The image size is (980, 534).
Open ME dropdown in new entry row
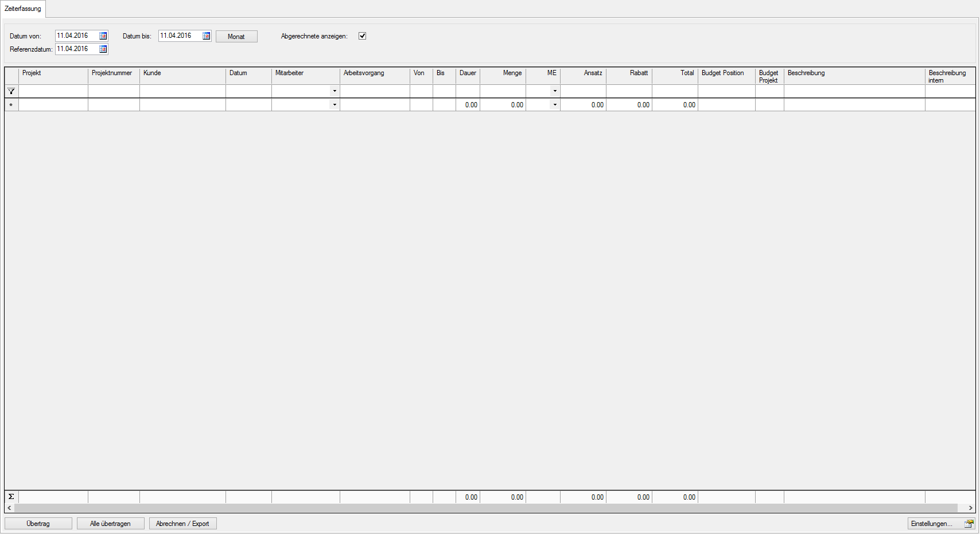pos(555,105)
